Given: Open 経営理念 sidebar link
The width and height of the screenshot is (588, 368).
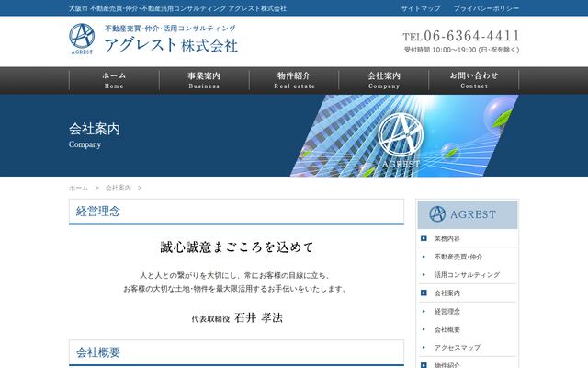Looking at the screenshot, I should tap(447, 311).
